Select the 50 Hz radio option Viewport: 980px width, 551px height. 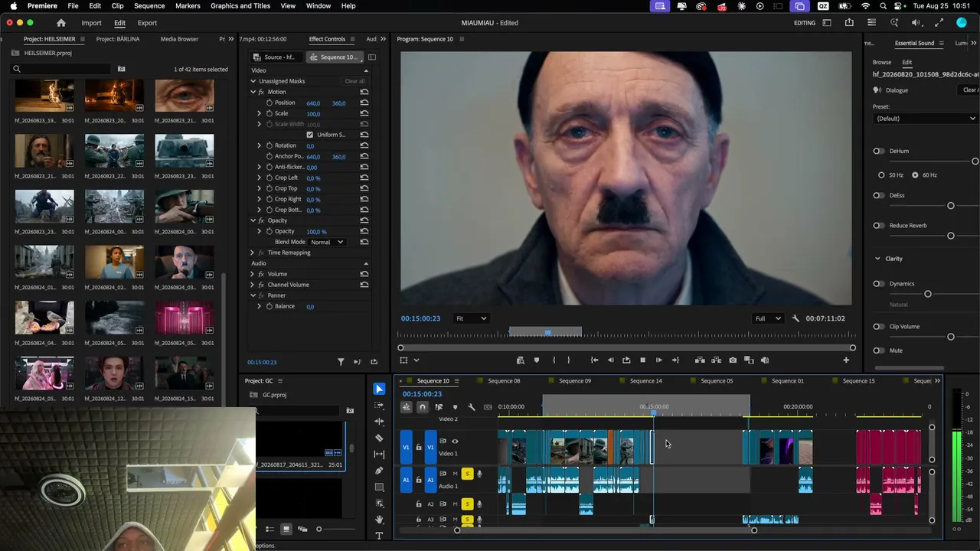point(881,175)
